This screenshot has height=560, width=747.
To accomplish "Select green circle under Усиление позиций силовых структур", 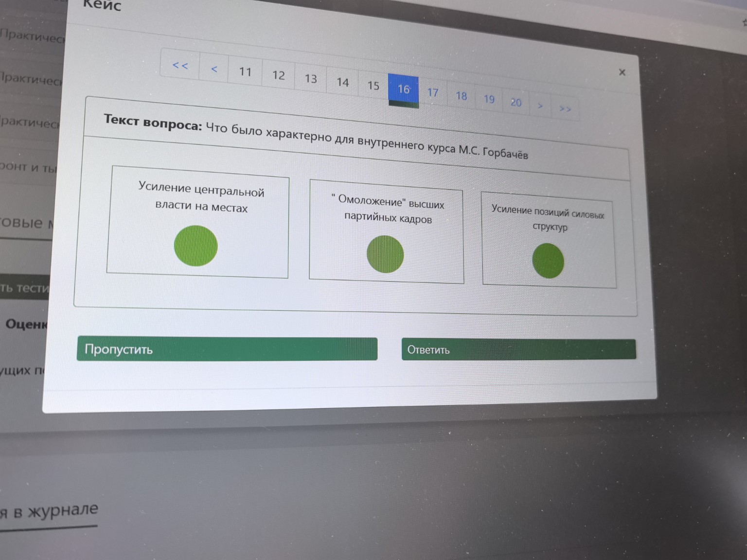I will 548,261.
